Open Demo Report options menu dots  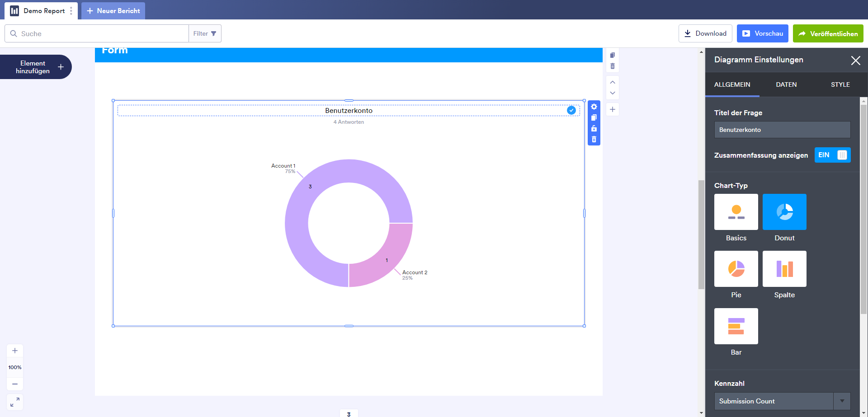click(71, 11)
